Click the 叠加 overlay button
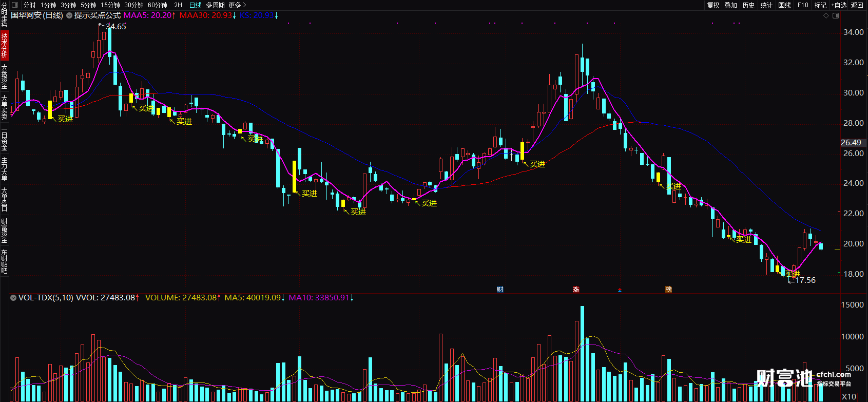Screen dimensions: 868x402 pos(730,5)
